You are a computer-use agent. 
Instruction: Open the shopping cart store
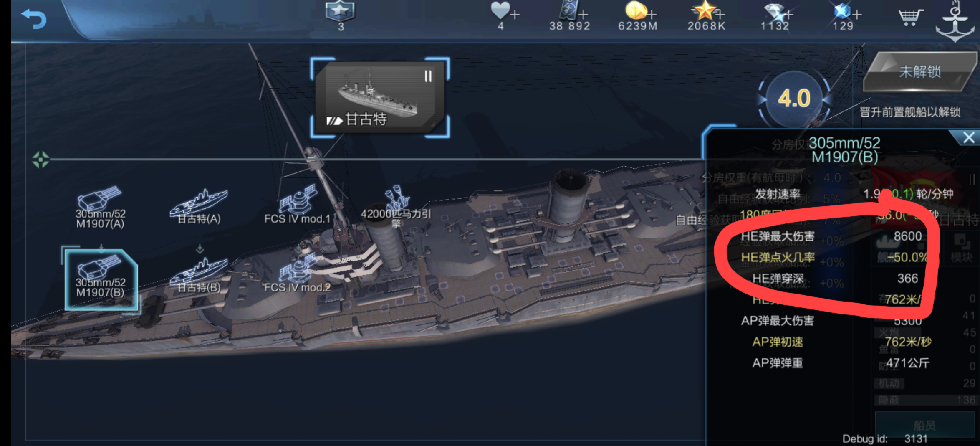910,18
